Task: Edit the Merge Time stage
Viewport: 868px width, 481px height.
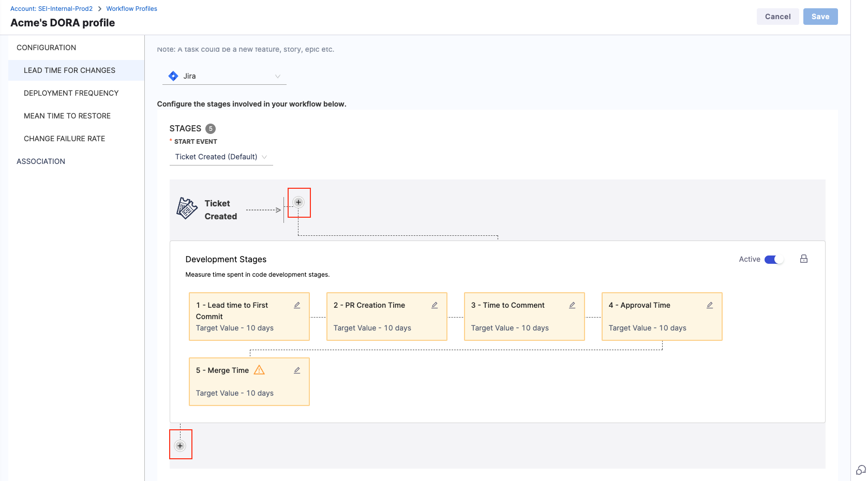Action: click(297, 370)
